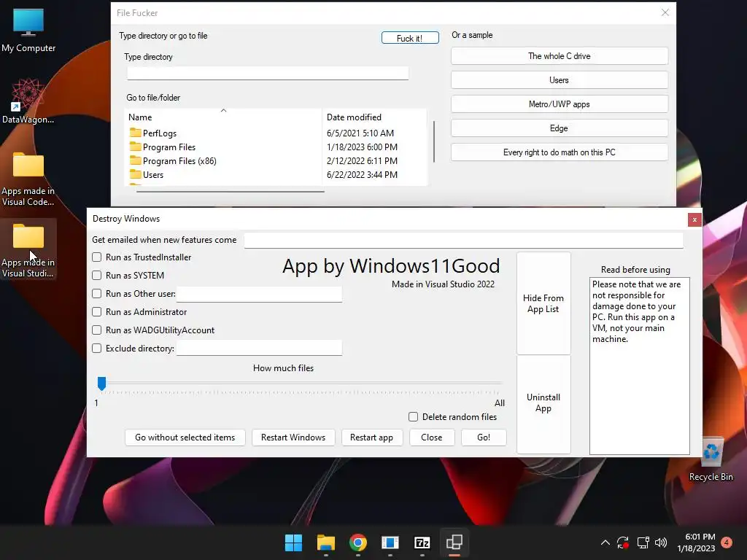The width and height of the screenshot is (747, 560).
Task: Select Apps made in Visual Studio folder
Action: pos(28,249)
